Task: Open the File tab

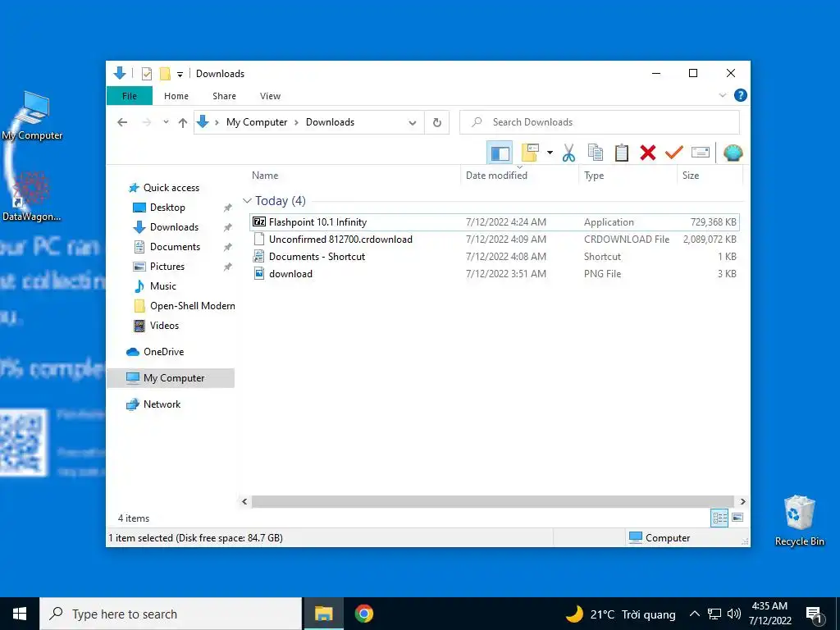Action: [130, 96]
